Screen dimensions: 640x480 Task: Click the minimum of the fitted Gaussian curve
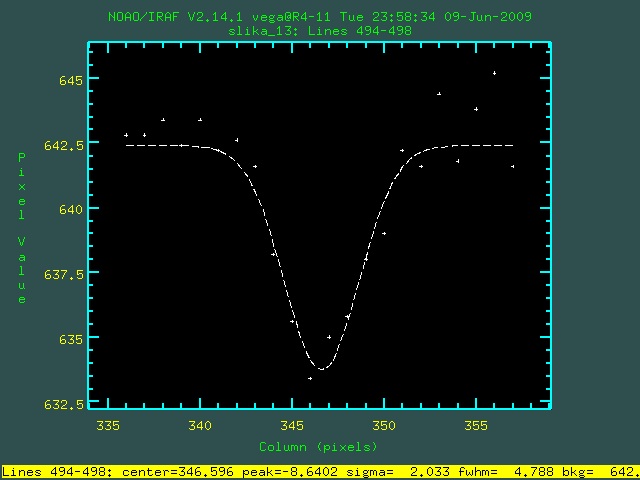click(322, 369)
